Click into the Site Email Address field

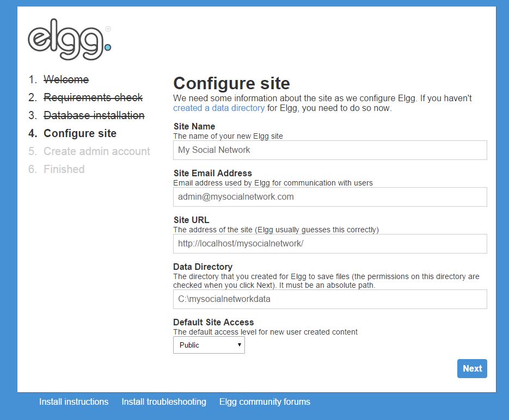point(330,197)
